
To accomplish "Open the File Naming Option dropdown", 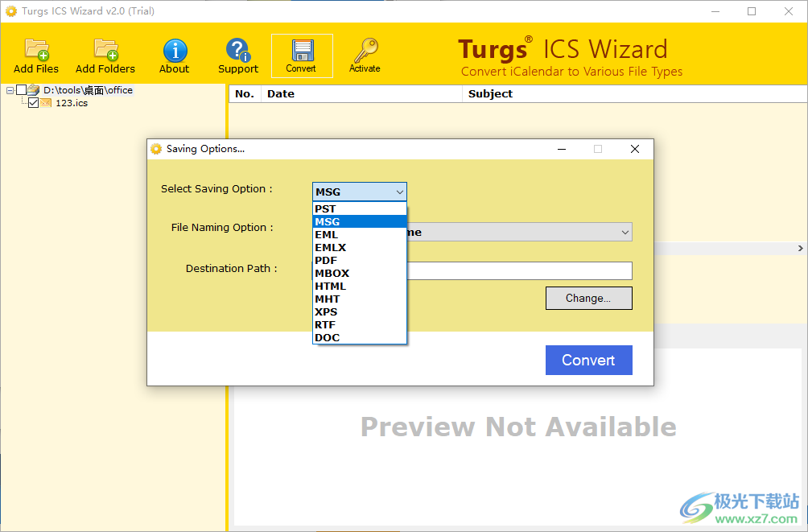I will tap(625, 232).
